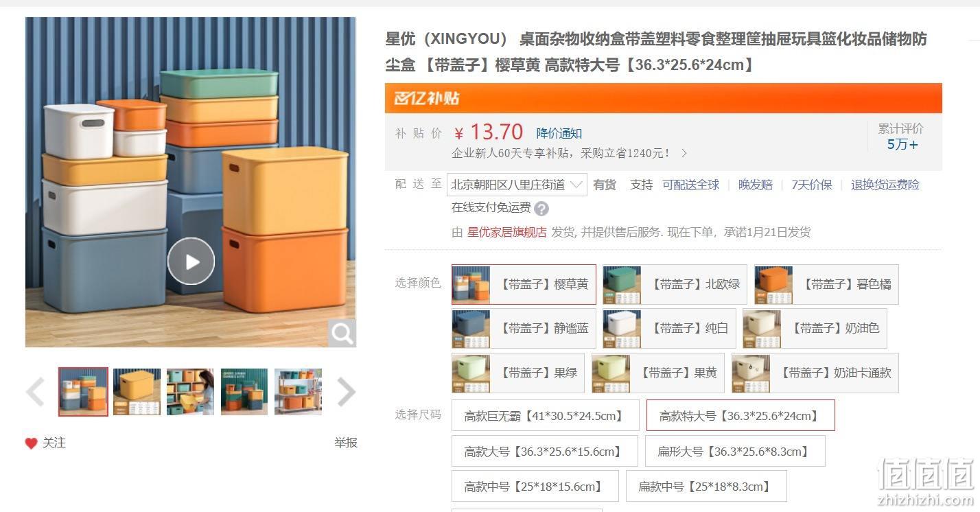
Task: Click the magnifier zoom icon on image
Action: click(342, 334)
